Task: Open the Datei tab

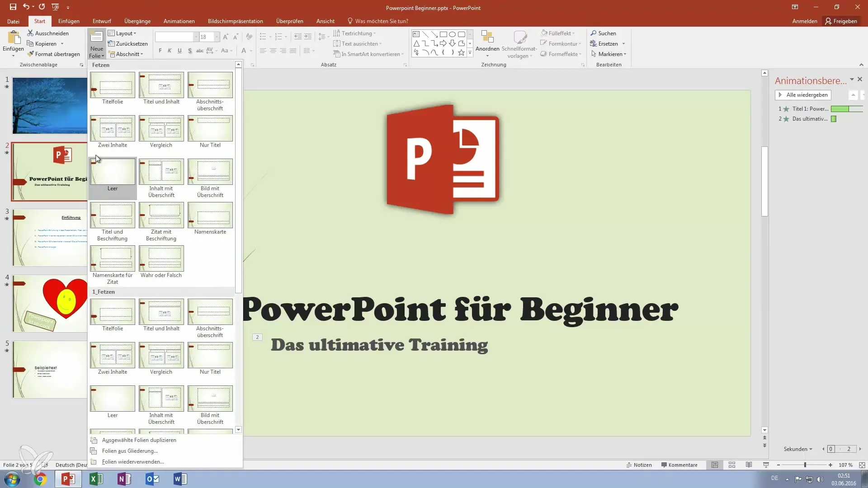Action: click(13, 21)
